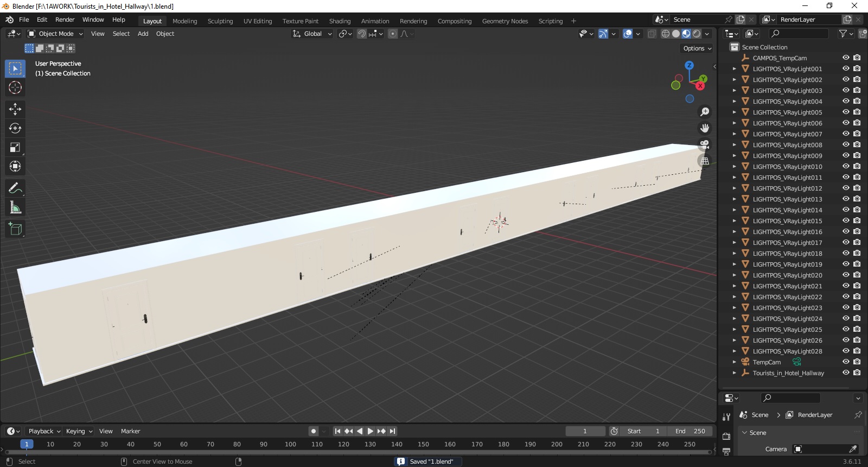Open the viewport Object menu

tap(165, 34)
